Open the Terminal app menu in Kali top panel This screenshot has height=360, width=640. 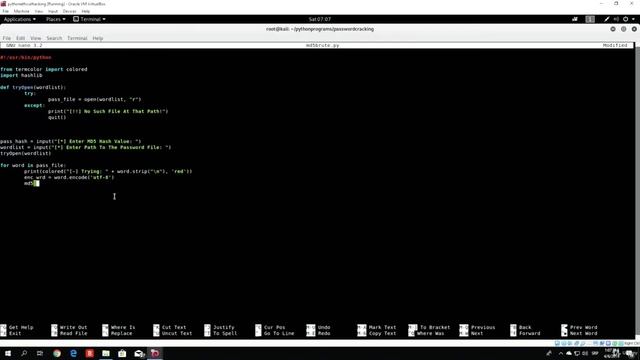(89, 19)
